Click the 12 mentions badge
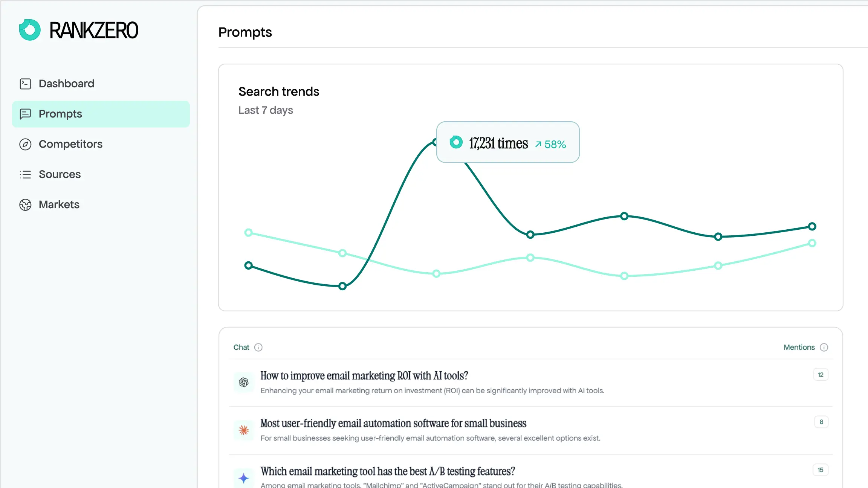The width and height of the screenshot is (868, 488). [821, 375]
